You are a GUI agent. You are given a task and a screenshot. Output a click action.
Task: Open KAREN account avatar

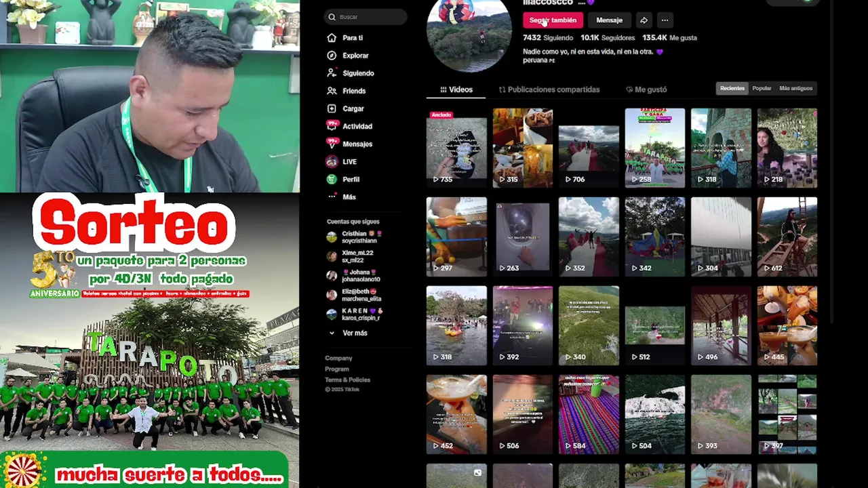point(332,314)
